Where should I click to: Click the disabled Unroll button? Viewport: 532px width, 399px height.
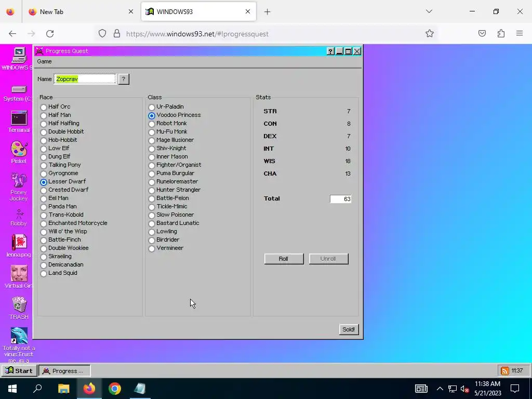[328, 259]
